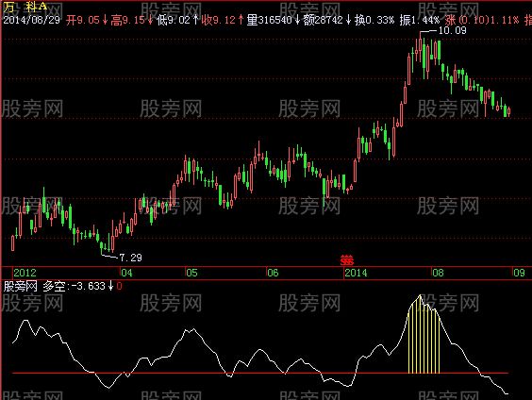This screenshot has height=400, width=532.
Task: Click the red 0 indicator value
Action: (x=119, y=287)
